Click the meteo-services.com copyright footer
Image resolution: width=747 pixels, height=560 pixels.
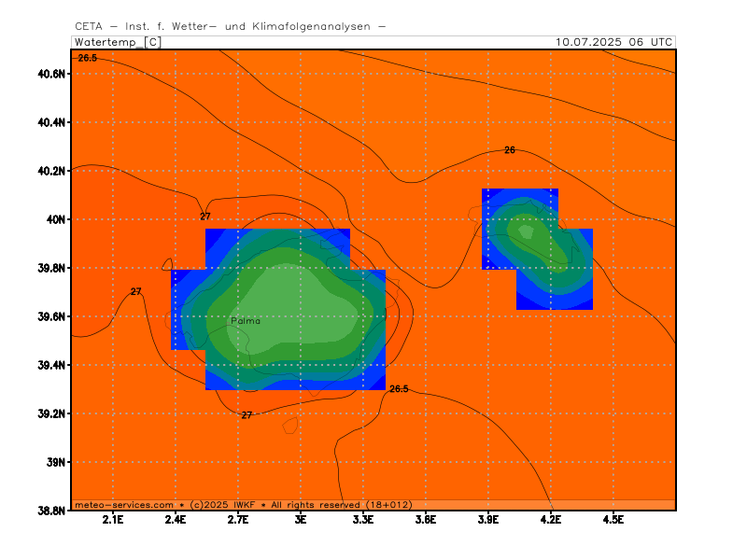(243, 505)
